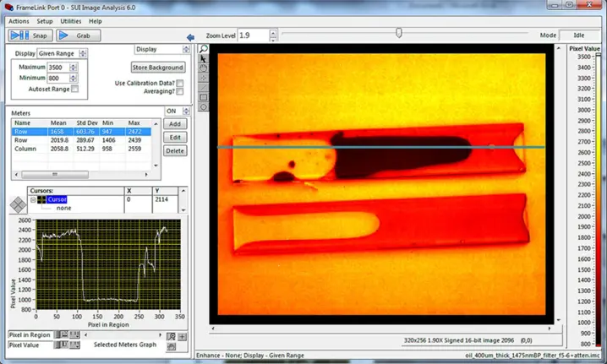Click the Store Background button
The image size is (607, 364).
click(157, 67)
